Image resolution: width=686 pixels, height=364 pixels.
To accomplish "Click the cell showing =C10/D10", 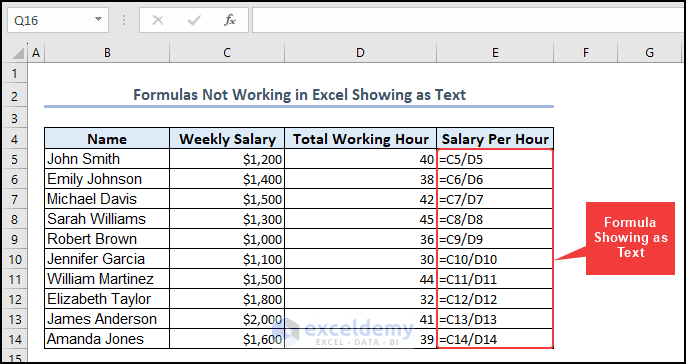I will pyautogui.click(x=495, y=259).
